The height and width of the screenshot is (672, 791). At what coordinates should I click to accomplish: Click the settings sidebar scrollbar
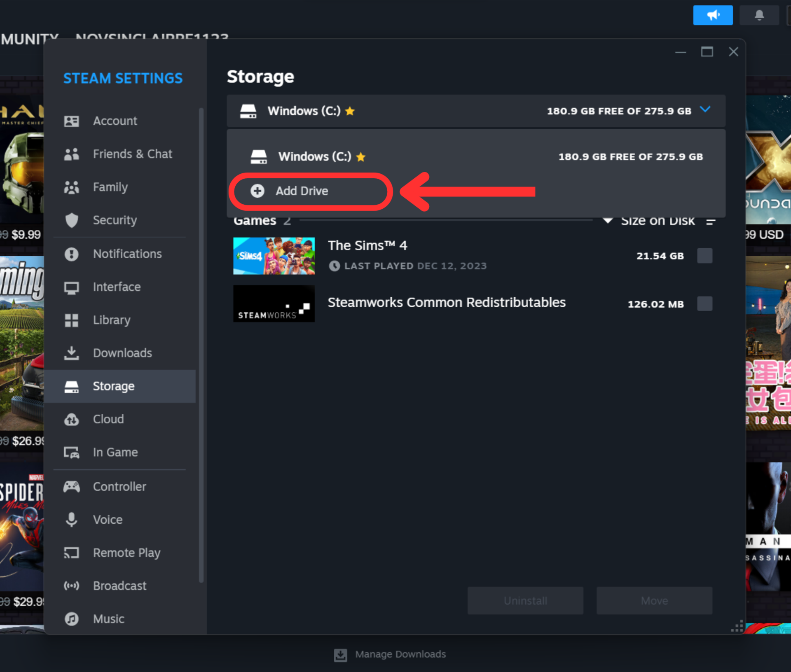[x=201, y=345]
